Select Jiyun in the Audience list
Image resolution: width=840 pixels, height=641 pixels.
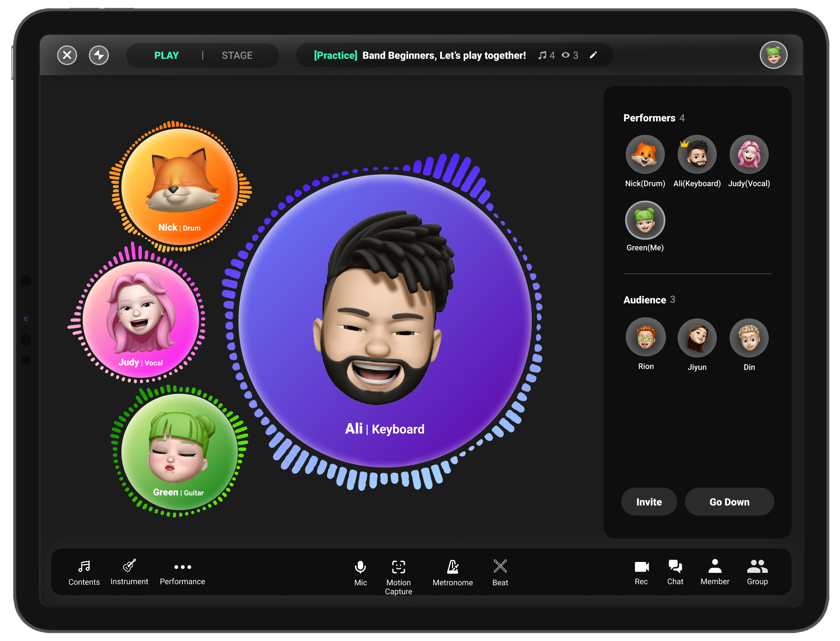[697, 337]
